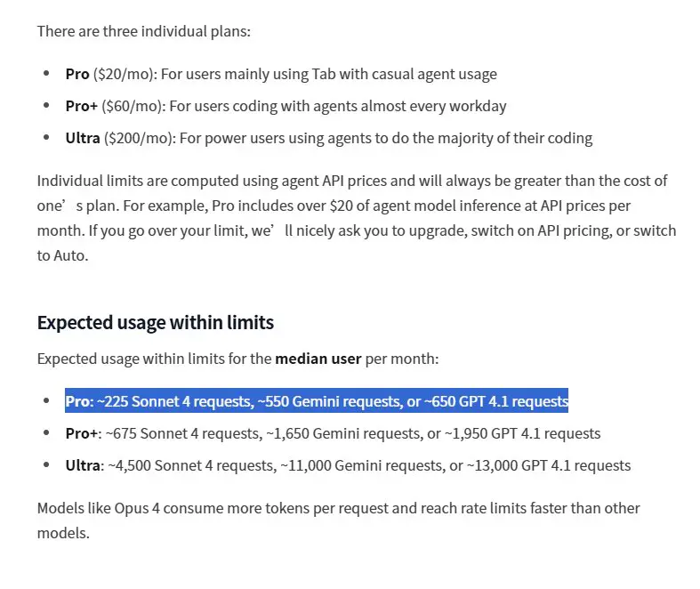Click "There are three individual plans" sentence
This screenshot has height=589, width=700.
[x=143, y=31]
